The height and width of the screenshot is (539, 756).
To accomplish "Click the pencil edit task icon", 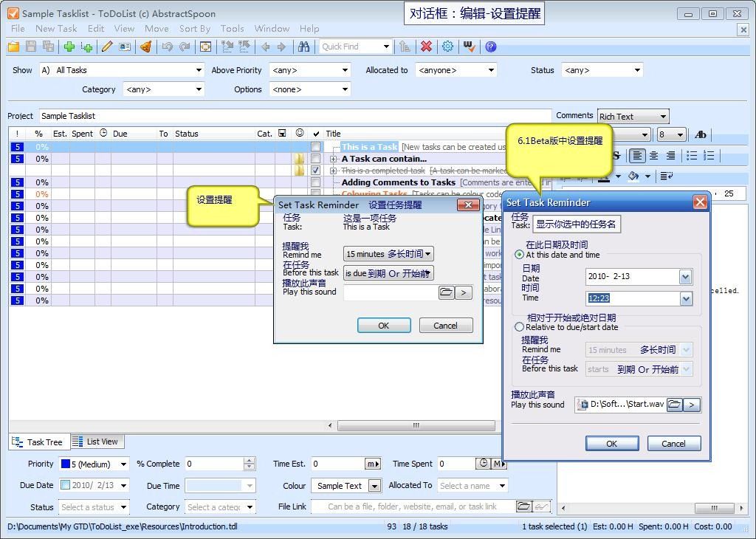I will pos(107,47).
